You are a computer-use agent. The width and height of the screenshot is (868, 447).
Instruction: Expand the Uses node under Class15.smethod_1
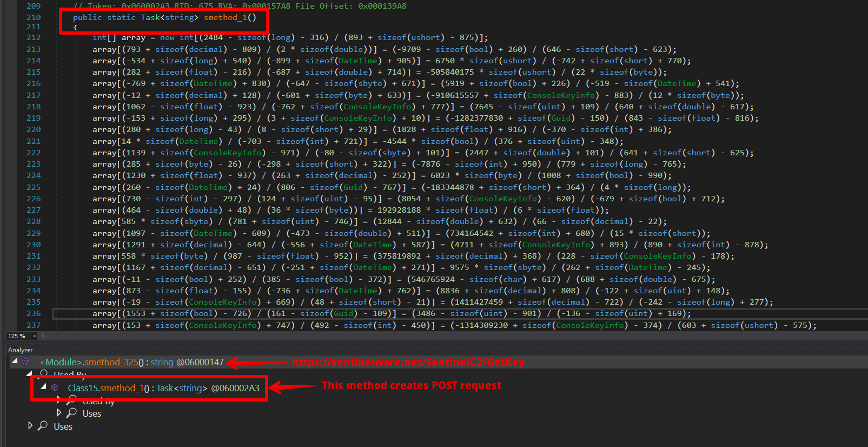pos(59,413)
